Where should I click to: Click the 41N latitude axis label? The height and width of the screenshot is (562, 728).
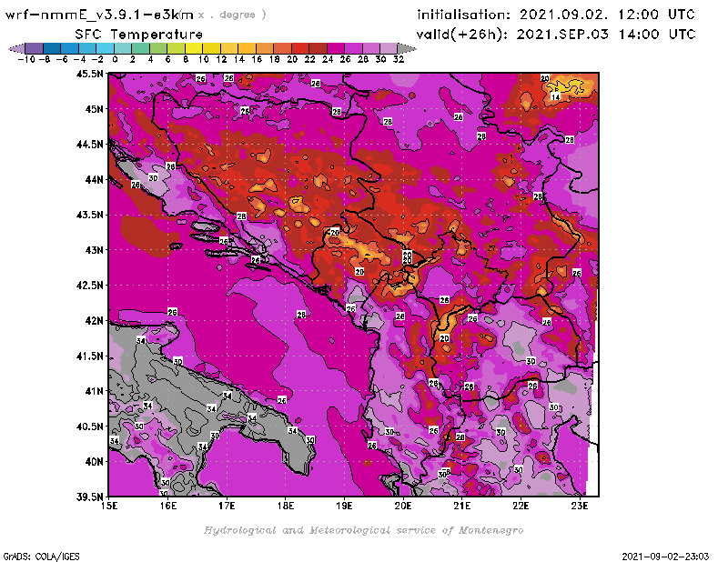[94, 391]
